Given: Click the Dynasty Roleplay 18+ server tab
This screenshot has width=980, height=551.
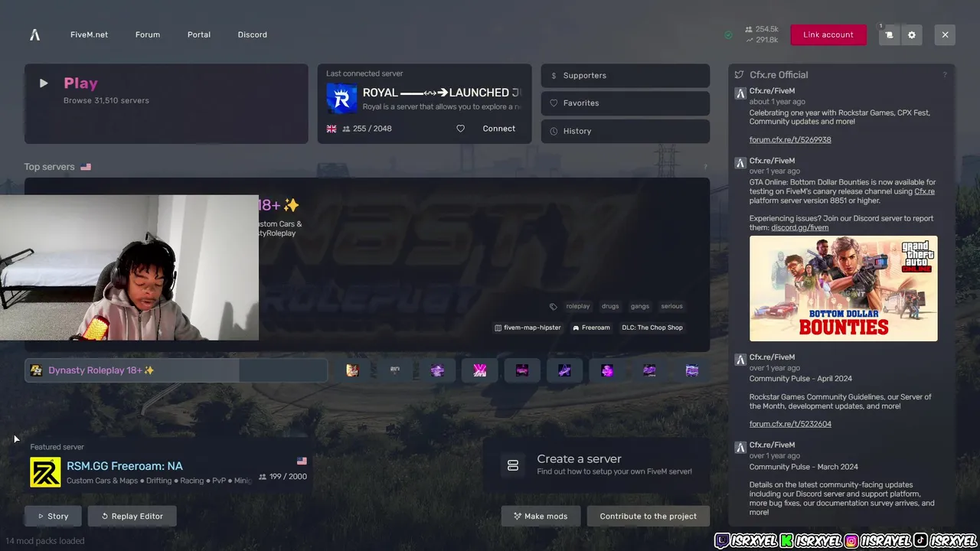Looking at the screenshot, I should coord(176,370).
